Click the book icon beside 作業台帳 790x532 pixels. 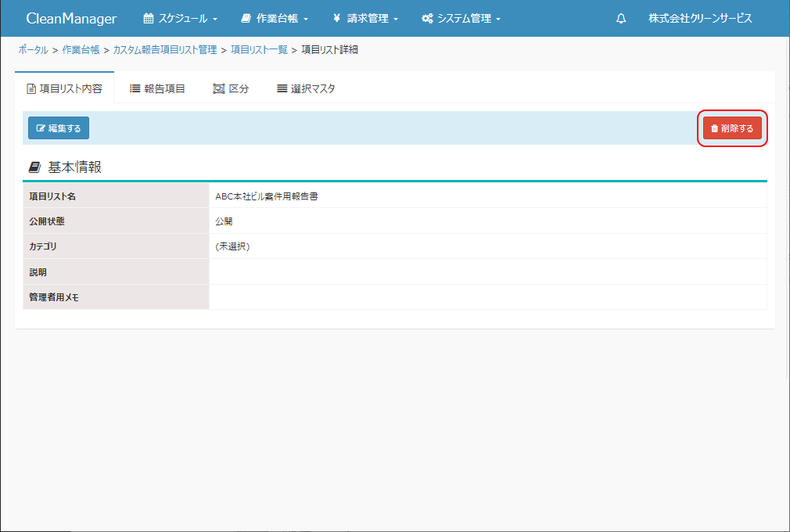tap(246, 19)
